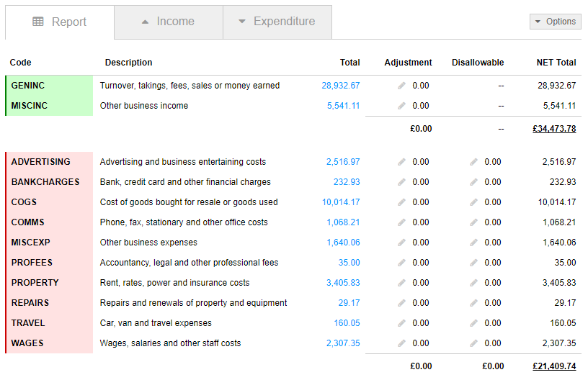Click the REPAIRS disallowable pencil icon
Image resolution: width=588 pixels, height=380 pixels.
[x=473, y=303]
